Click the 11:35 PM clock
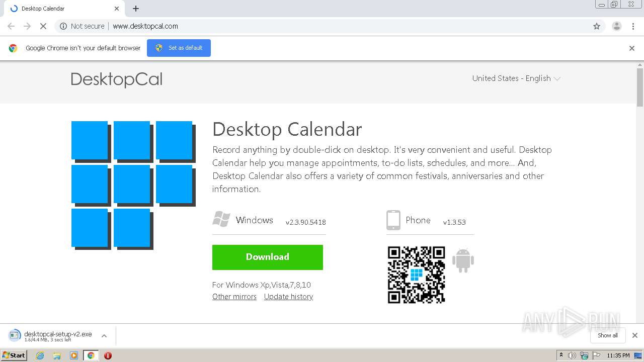 point(618,355)
